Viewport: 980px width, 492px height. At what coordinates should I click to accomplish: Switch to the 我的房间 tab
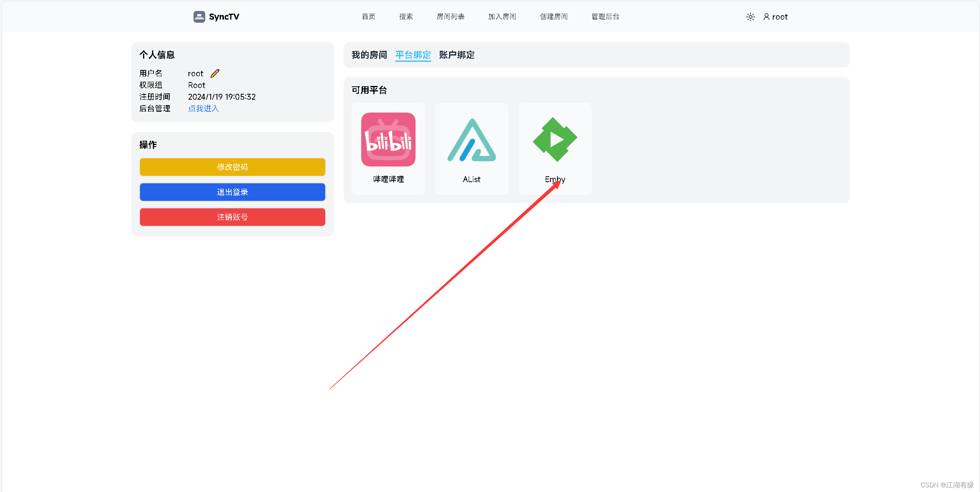[369, 55]
